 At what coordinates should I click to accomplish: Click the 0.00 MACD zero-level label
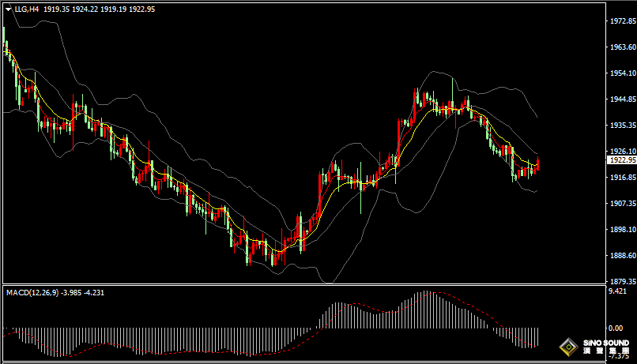pyautogui.click(x=615, y=328)
